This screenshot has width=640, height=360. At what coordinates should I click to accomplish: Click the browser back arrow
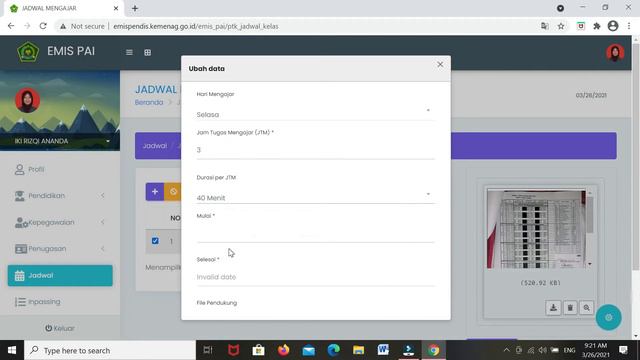[11, 26]
